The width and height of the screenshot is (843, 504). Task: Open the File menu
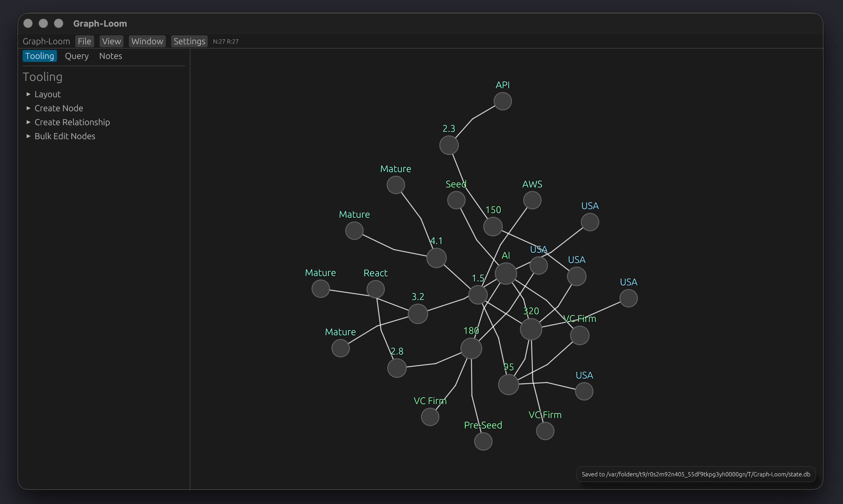coord(84,41)
